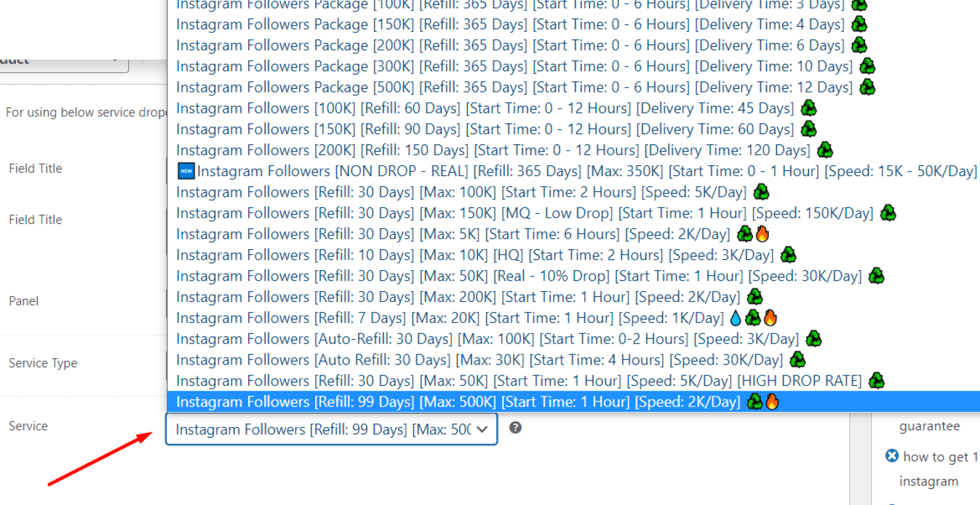980x505 pixels.
Task: Open the Service dropdown chevron
Action: coord(482,429)
